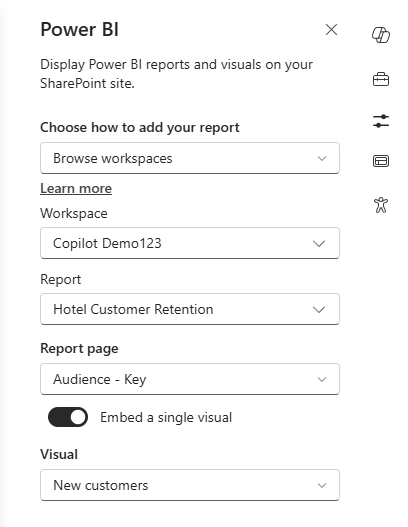Viewport: 408px width, 527px height.
Task: Close the Power BI pane
Action: 331,30
